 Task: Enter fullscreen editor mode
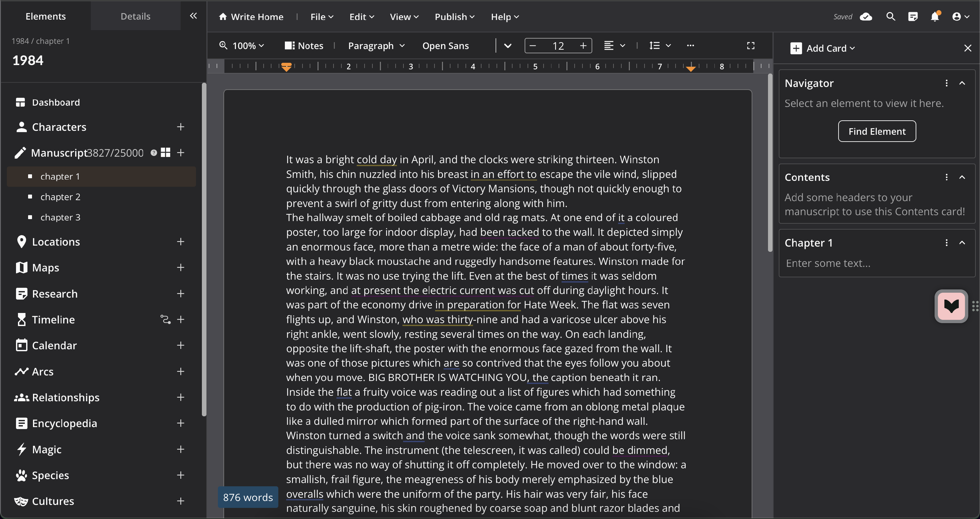pyautogui.click(x=751, y=46)
